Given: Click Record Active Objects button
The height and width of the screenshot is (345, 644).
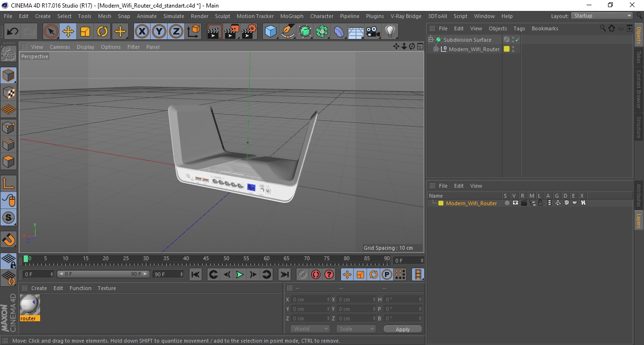Looking at the screenshot, I should 303,274.
